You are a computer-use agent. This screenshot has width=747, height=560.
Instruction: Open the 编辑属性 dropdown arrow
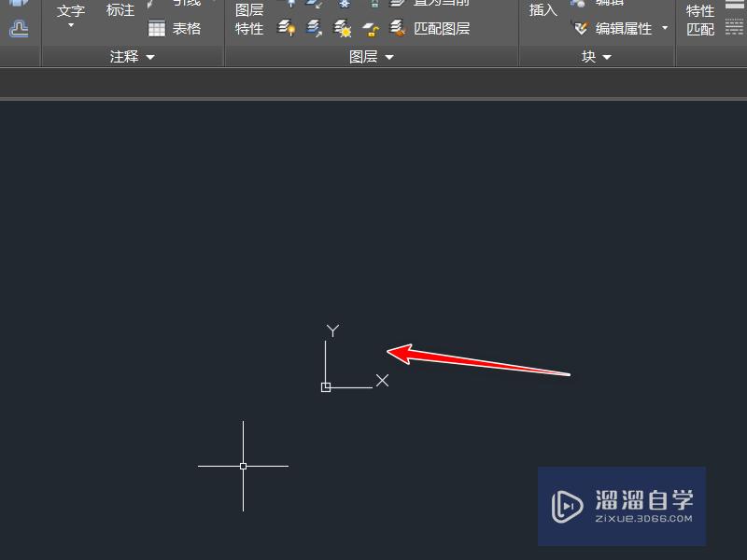coord(665,28)
